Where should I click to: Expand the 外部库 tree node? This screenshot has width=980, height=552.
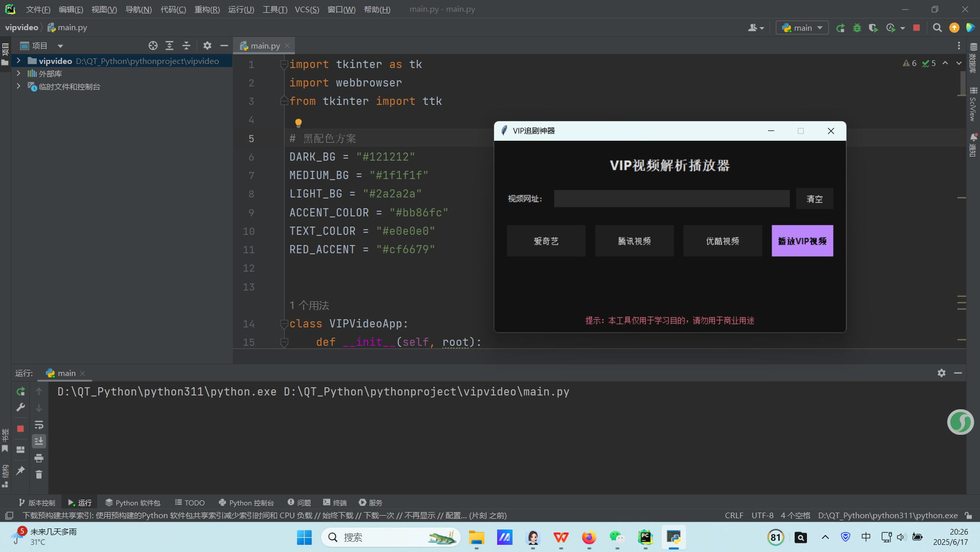pyautogui.click(x=18, y=73)
